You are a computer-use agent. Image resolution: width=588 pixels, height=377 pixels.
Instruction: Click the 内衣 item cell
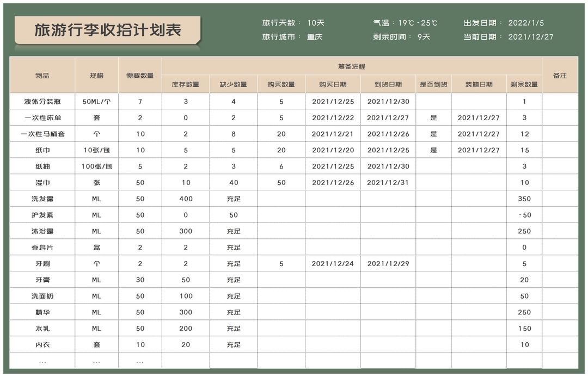[x=42, y=345]
